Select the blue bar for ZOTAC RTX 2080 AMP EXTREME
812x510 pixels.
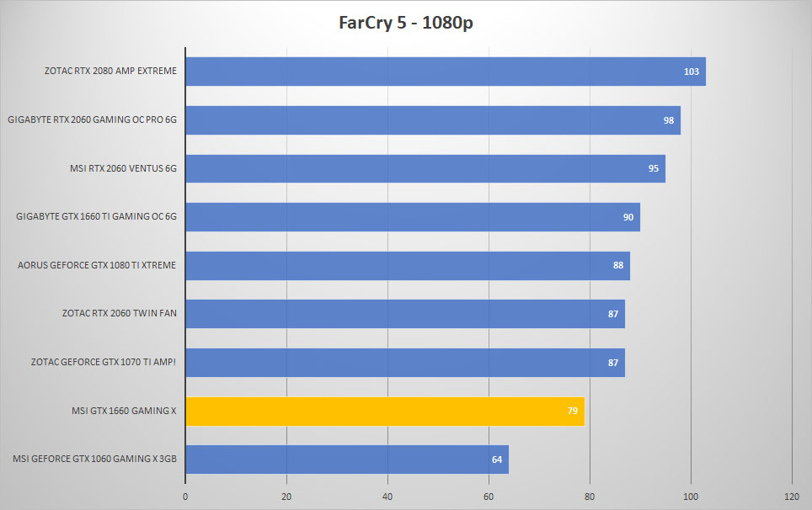[x=446, y=72]
